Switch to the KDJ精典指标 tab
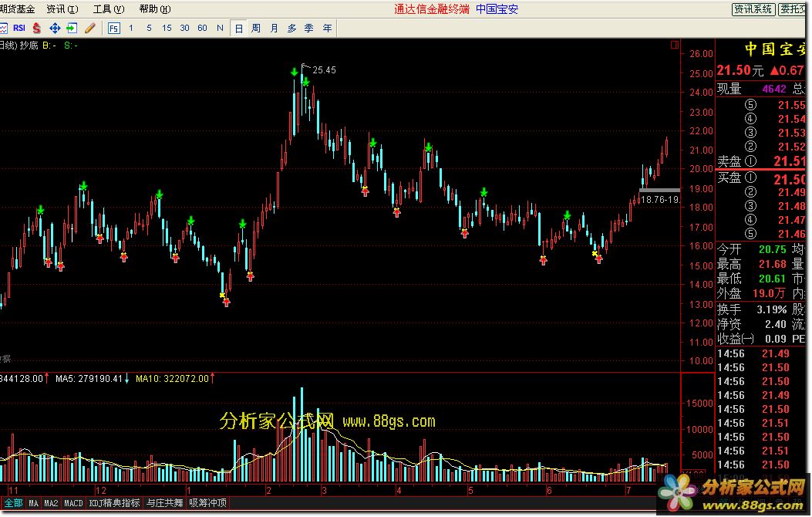Viewport: 812px width, 517px height. 114,502
